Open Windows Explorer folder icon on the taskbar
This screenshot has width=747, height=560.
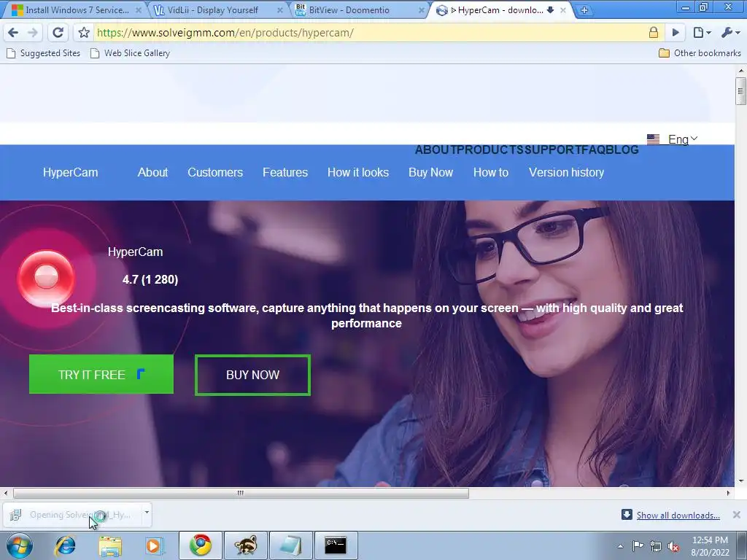[110, 545]
